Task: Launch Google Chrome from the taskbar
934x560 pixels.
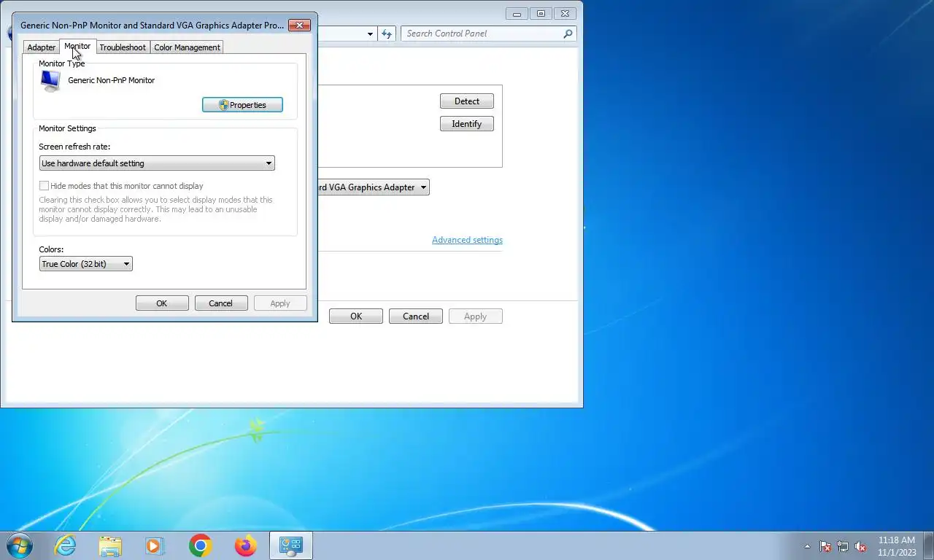Action: pos(200,545)
